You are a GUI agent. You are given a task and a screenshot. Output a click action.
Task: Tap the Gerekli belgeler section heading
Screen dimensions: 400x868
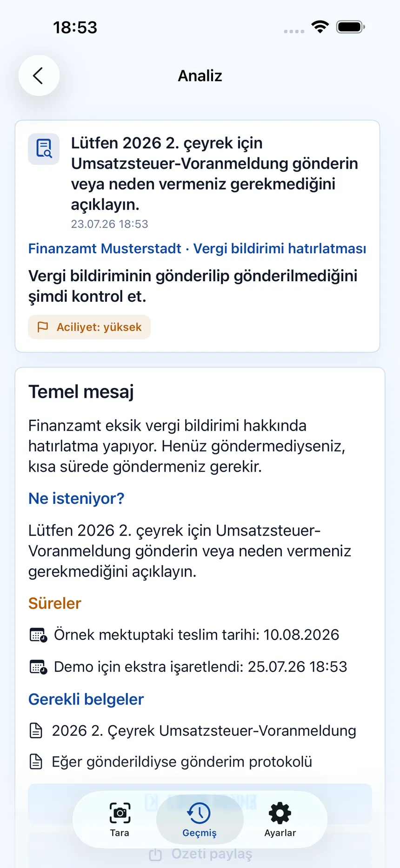86,699
